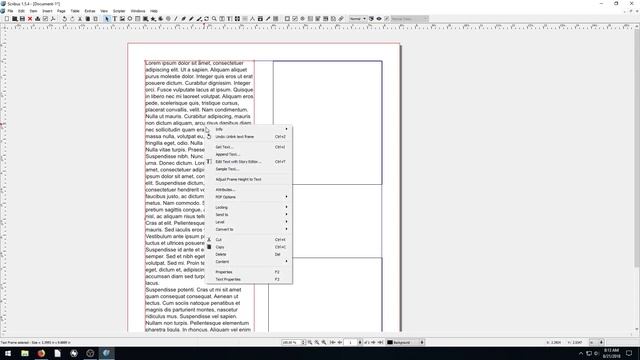Click the Preflight Verifier toolbar icon

pyautogui.click(x=45, y=19)
